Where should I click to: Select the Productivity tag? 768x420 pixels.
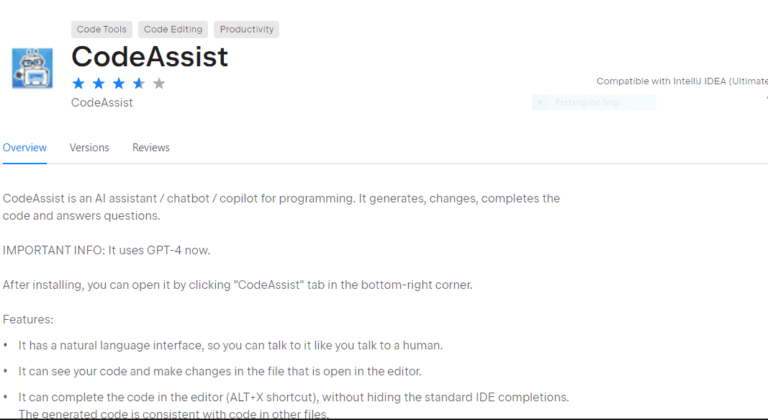coord(247,29)
